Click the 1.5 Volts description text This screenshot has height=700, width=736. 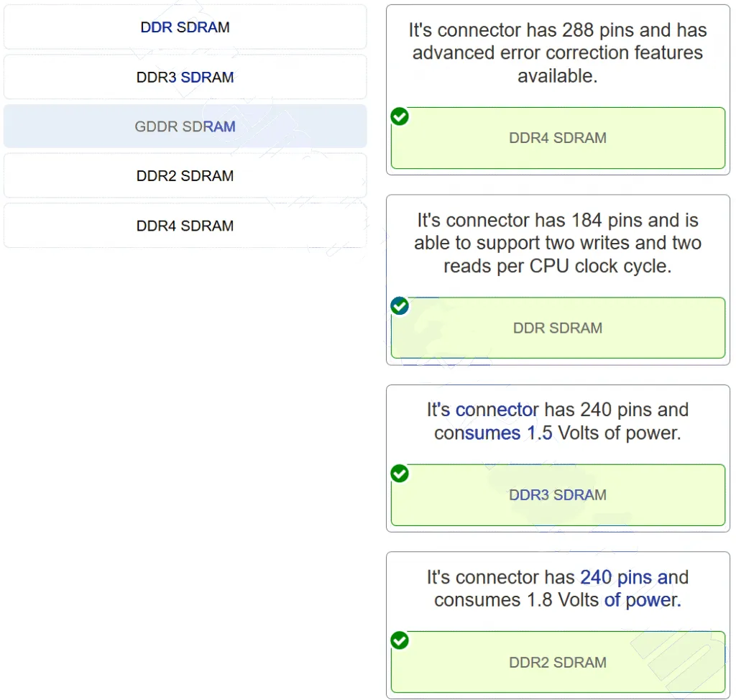(x=558, y=433)
